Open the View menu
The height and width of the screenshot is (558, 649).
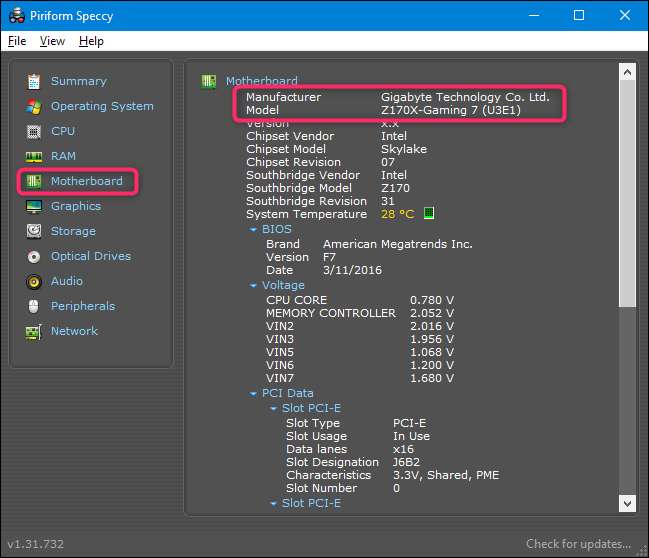(52, 41)
